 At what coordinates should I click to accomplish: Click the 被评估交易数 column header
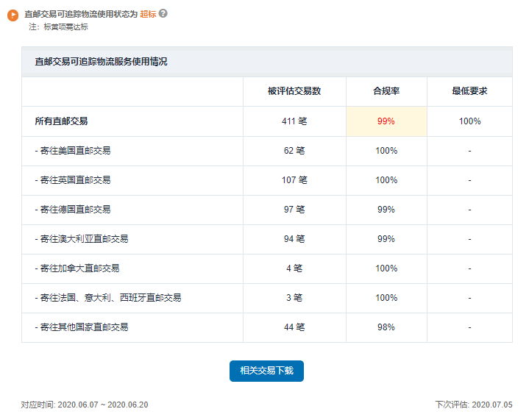pyautogui.click(x=294, y=91)
